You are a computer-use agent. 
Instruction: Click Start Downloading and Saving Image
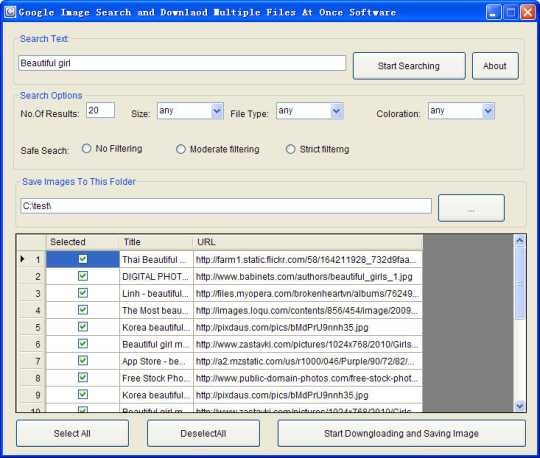[x=402, y=433]
